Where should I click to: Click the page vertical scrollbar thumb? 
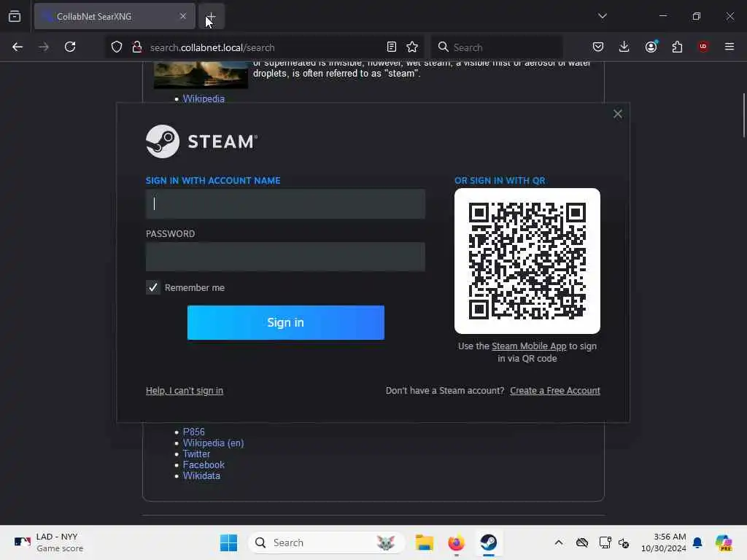[x=743, y=115]
